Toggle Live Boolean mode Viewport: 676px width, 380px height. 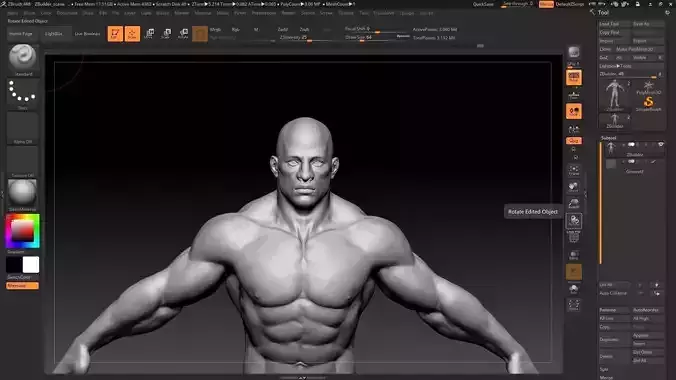click(87, 34)
